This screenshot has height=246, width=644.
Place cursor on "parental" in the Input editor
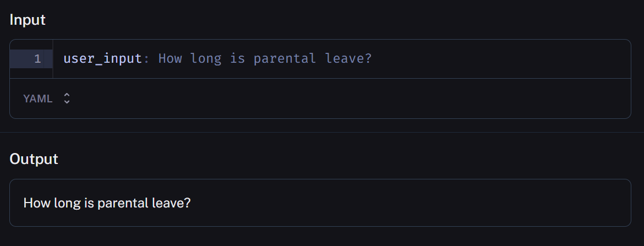pyautogui.click(x=285, y=58)
